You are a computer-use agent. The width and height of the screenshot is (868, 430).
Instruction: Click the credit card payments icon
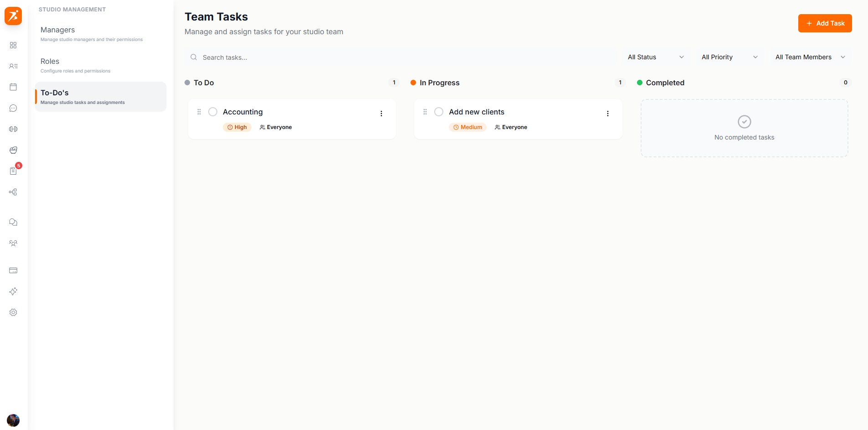pyautogui.click(x=13, y=270)
